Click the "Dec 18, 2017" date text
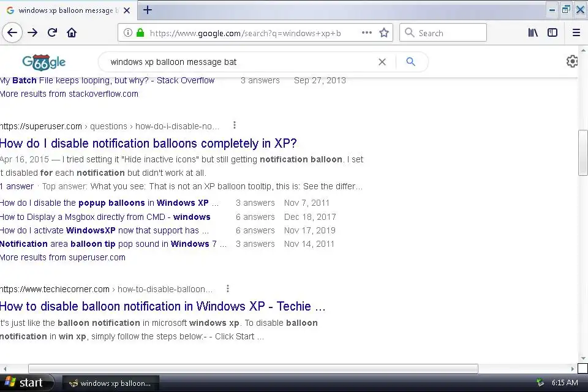Viewport: 588px width, 392px height. pyautogui.click(x=310, y=217)
